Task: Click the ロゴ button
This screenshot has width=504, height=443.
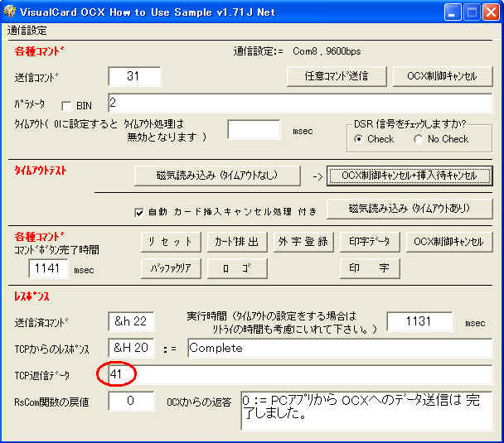Action: (x=237, y=268)
